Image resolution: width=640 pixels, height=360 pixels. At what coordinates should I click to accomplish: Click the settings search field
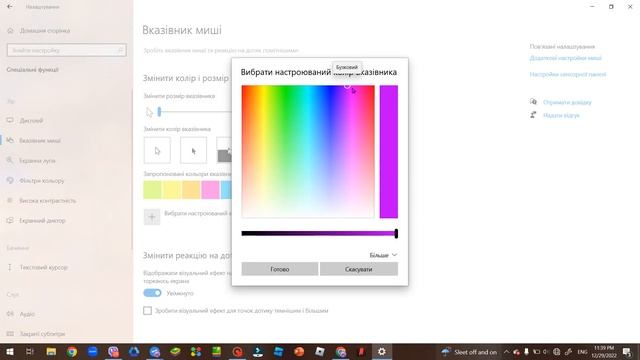(67, 50)
